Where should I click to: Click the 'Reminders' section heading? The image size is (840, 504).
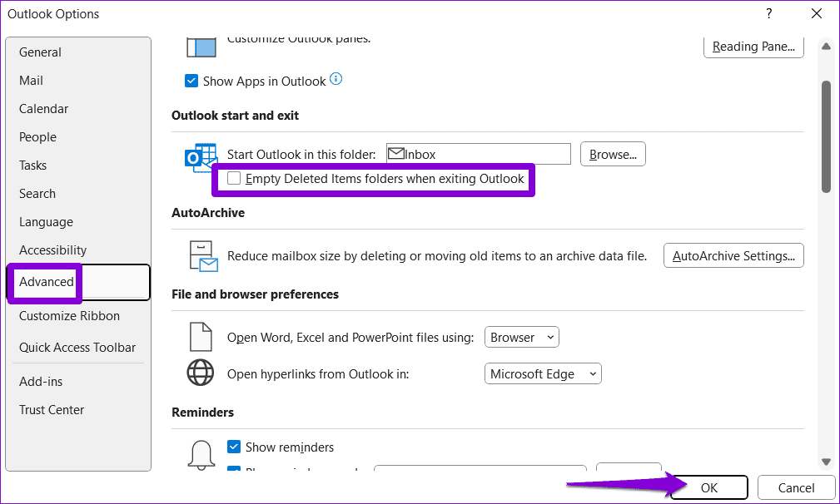tap(202, 413)
